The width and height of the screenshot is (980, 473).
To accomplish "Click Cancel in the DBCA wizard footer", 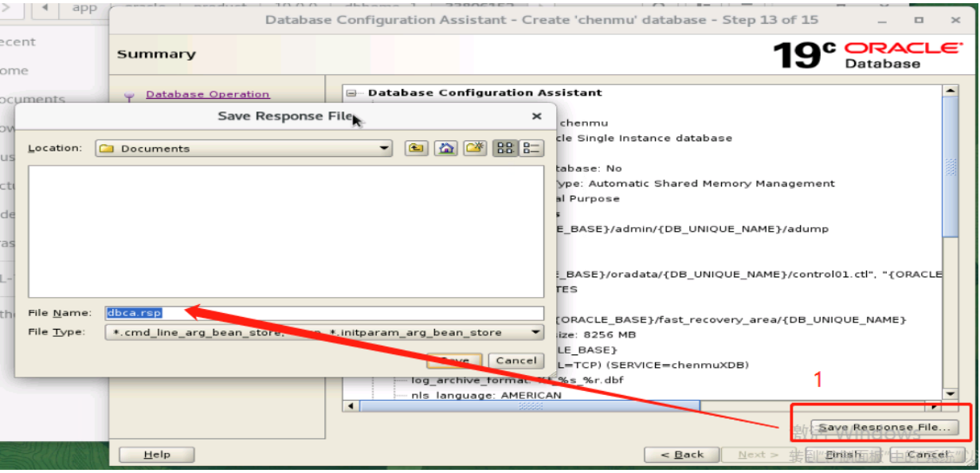I will [927, 455].
